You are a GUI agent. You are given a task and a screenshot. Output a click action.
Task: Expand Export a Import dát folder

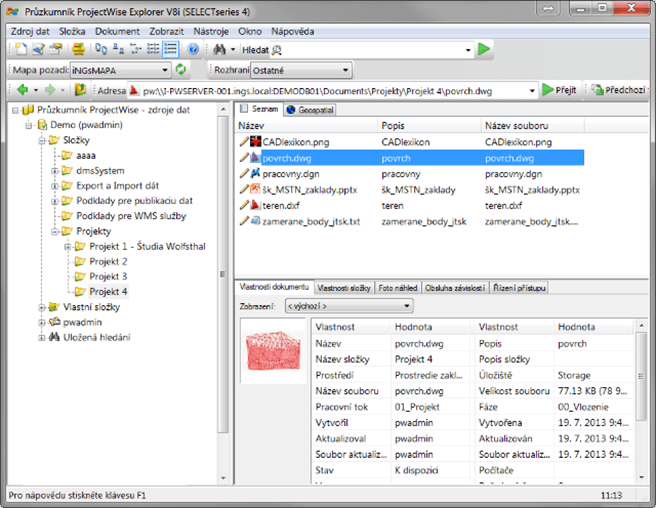point(54,186)
